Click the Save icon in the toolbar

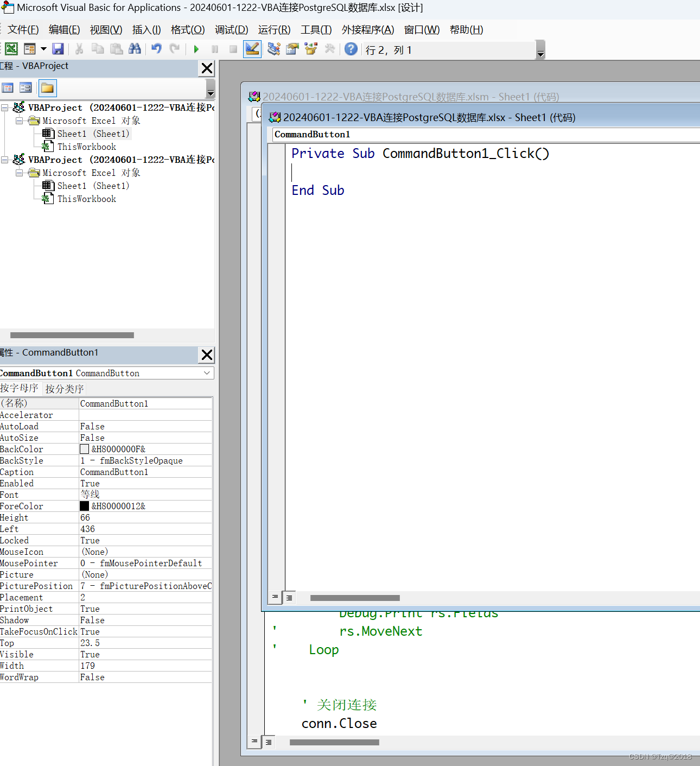pyautogui.click(x=58, y=49)
